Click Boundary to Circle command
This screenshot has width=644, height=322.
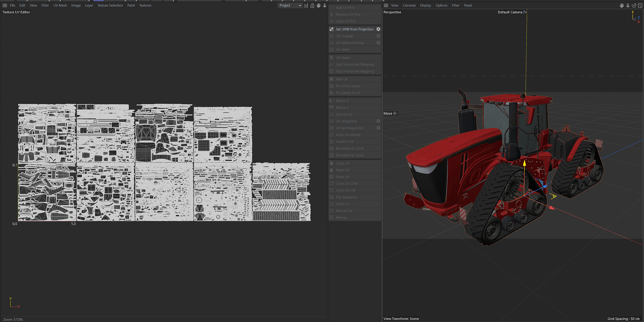355,148
